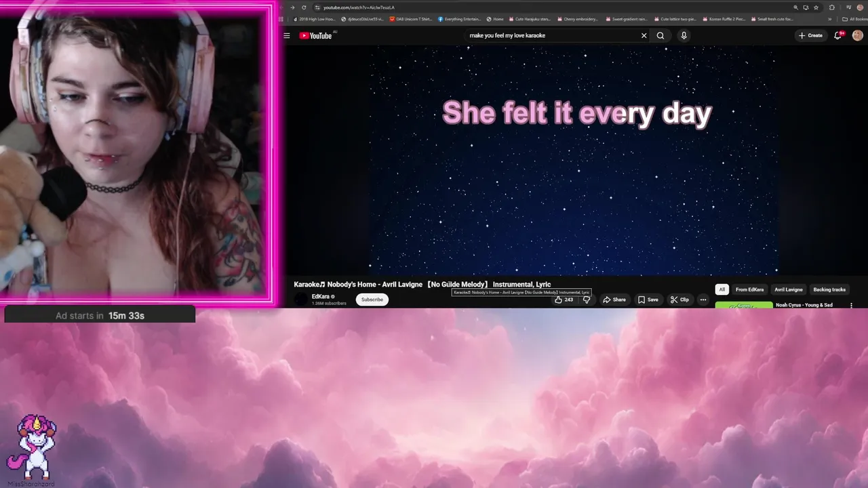Open the browser zoom magnifier icon
Screen dimensions: 868x488
796,7
